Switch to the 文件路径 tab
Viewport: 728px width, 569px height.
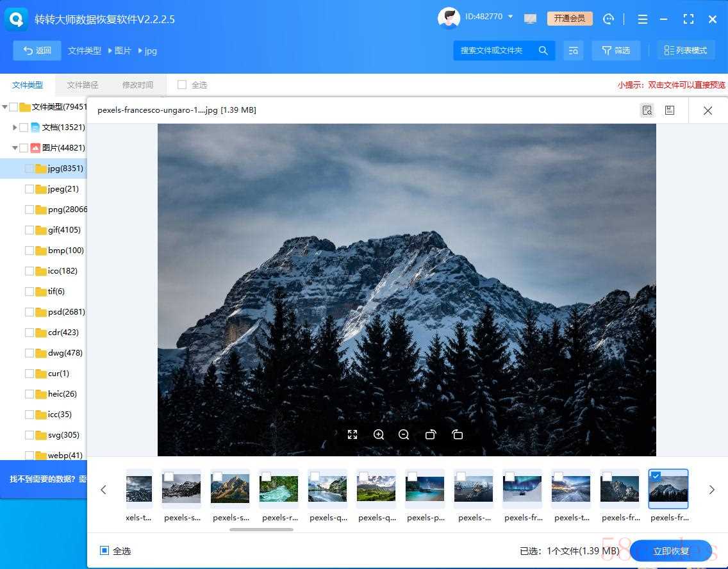pyautogui.click(x=83, y=85)
